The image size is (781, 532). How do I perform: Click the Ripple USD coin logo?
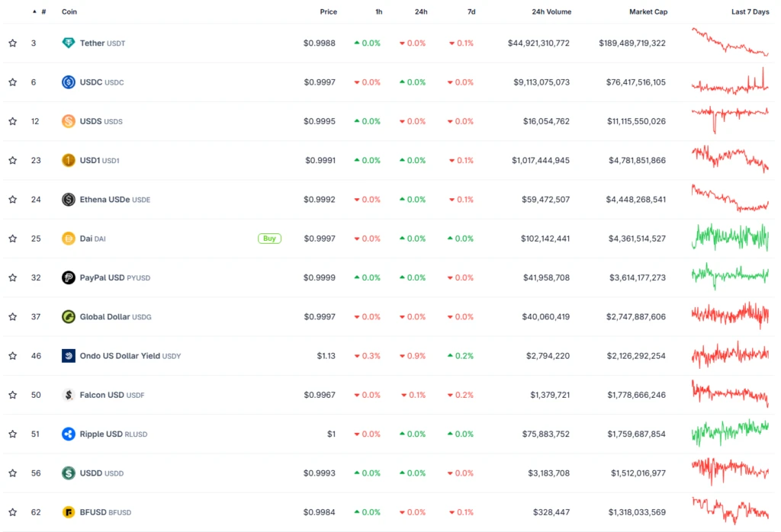(68, 434)
